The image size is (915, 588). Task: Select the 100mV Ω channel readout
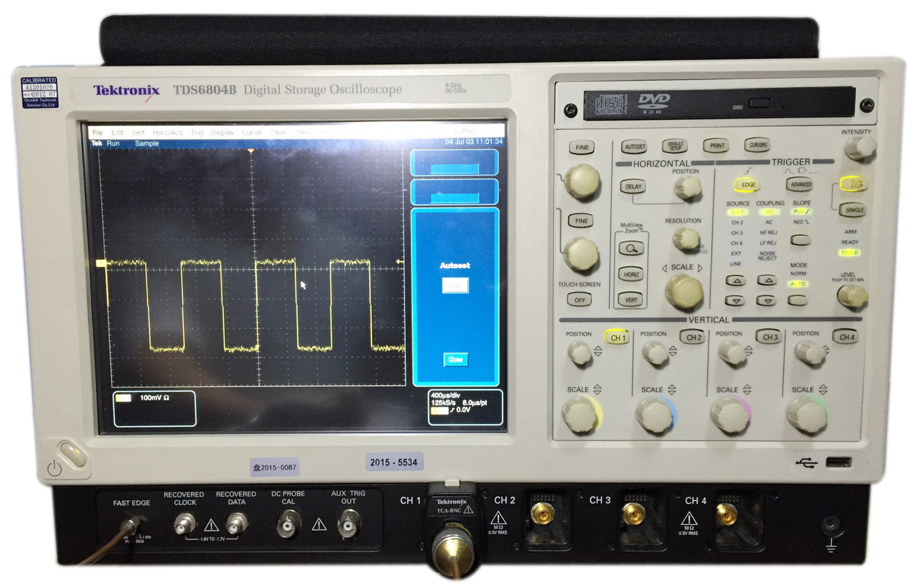click(154, 408)
